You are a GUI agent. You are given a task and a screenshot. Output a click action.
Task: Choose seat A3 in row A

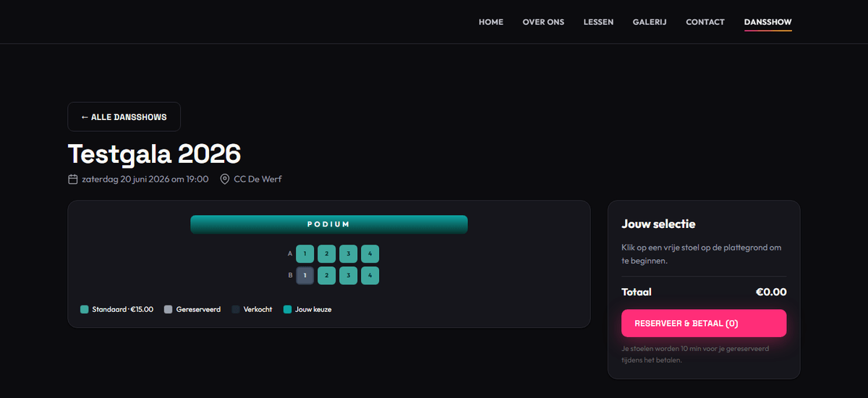click(x=349, y=254)
